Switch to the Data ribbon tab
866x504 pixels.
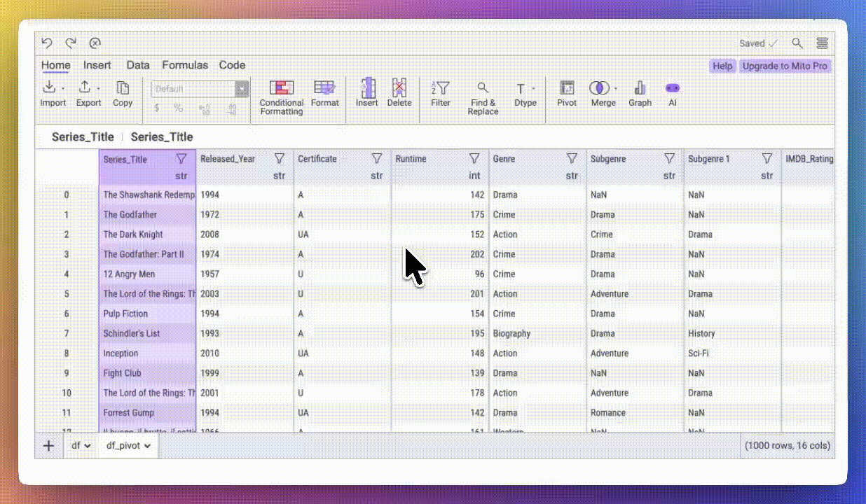coord(138,65)
